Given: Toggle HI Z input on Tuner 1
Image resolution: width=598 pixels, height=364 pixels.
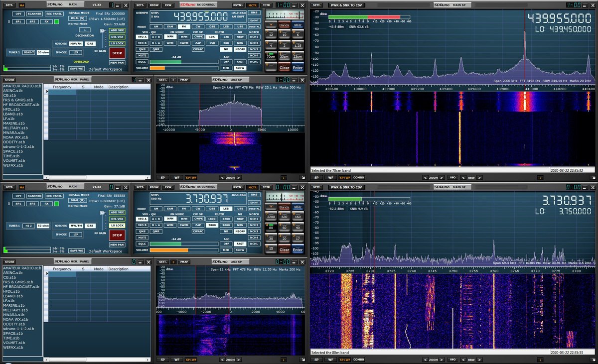Looking at the screenshot, I should (x=29, y=226).
